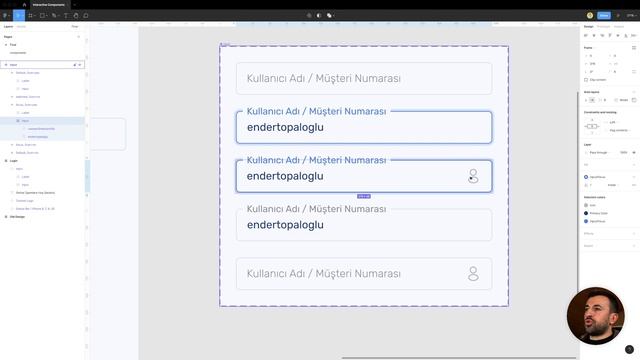Expand the "Default, Icon=no" layer
Image resolution: width=640 pixels, height=360 pixels.
(12, 153)
